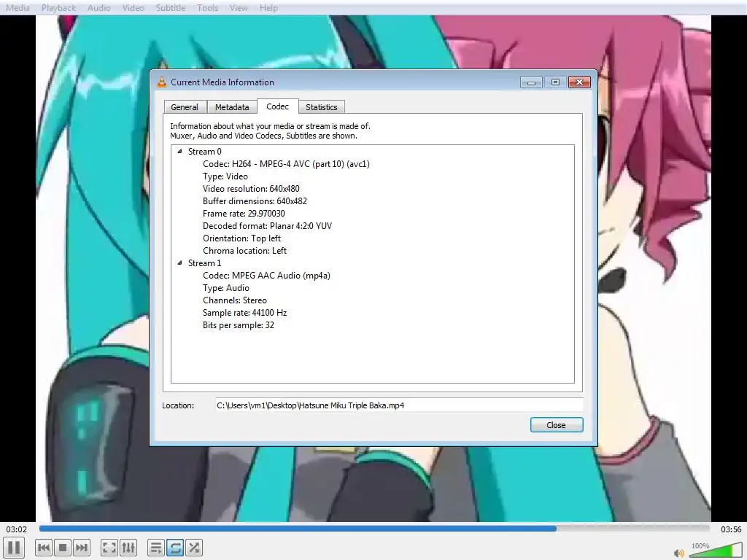Open extended settings equalizer icon
This screenshot has height=560, width=747.
point(128,548)
